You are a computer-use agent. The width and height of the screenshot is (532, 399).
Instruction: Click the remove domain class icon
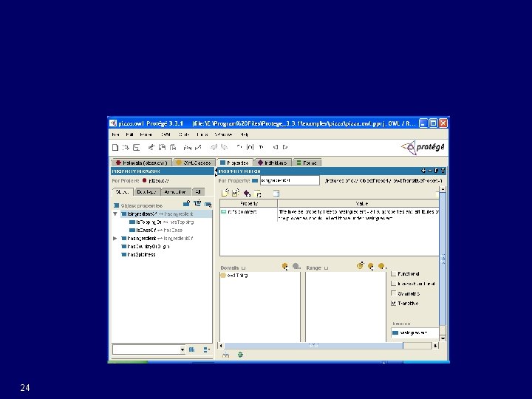tap(296, 266)
